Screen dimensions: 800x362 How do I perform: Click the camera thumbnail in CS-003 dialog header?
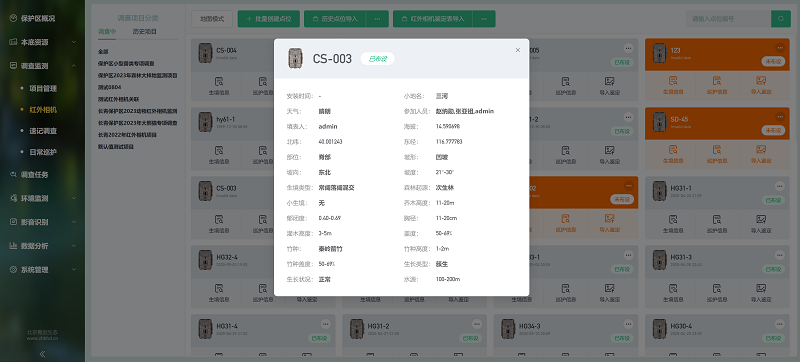(295, 59)
